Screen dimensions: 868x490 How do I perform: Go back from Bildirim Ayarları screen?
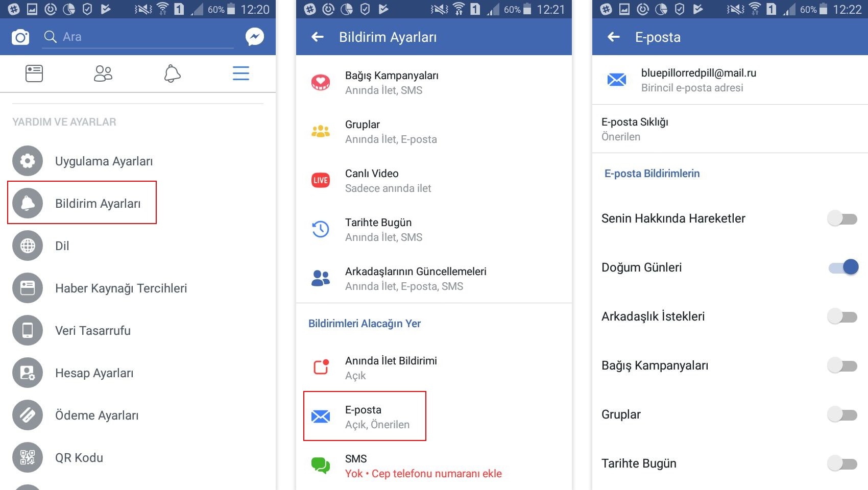318,37
